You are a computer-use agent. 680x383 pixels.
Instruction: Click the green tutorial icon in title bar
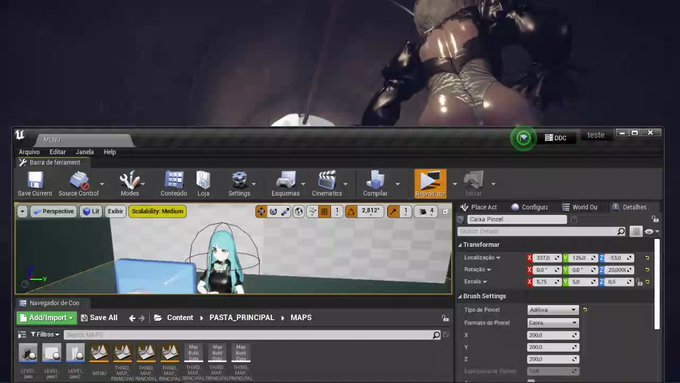[x=523, y=138]
